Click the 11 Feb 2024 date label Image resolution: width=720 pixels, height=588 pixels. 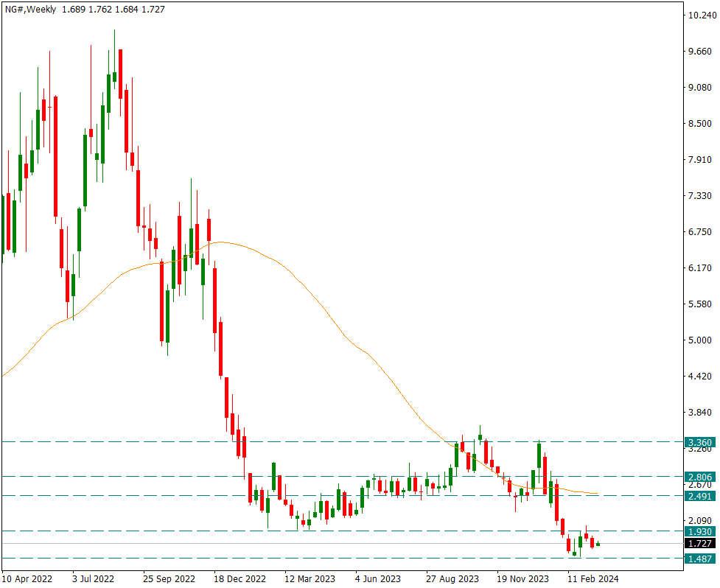593,579
